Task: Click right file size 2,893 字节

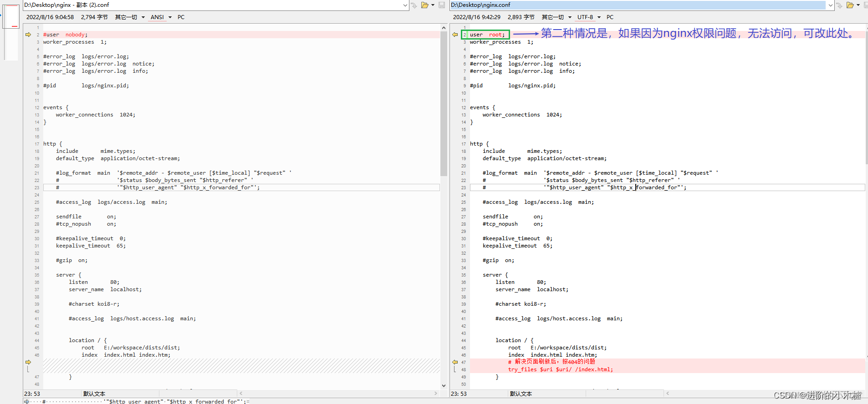Action: coord(521,17)
